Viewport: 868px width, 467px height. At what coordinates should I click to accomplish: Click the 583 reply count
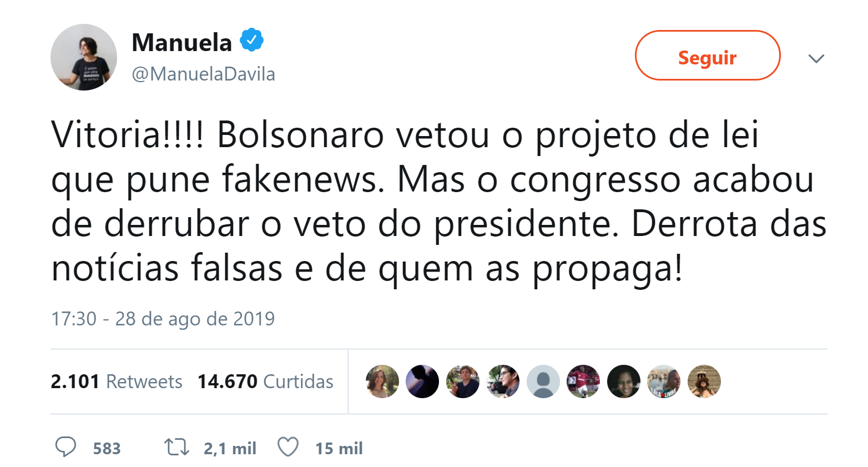point(107,448)
